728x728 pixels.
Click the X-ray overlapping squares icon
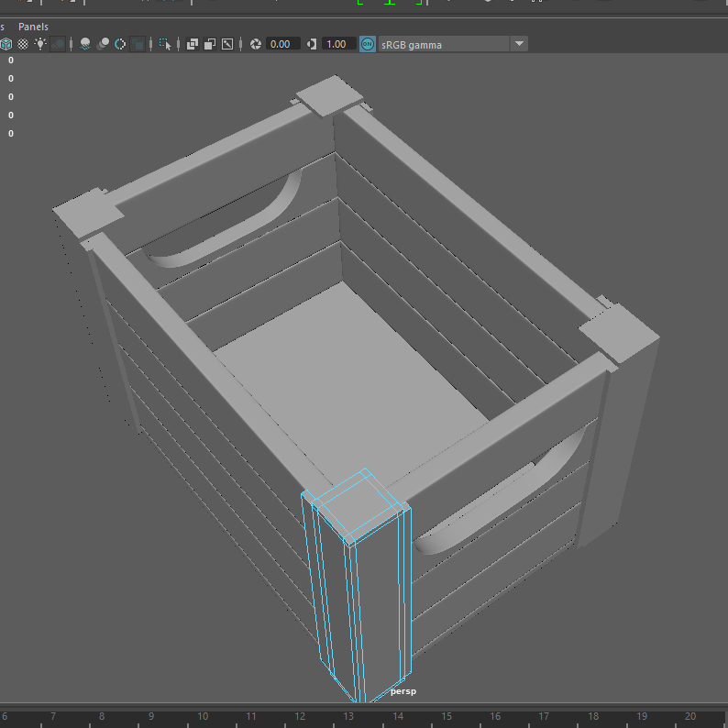[x=193, y=44]
